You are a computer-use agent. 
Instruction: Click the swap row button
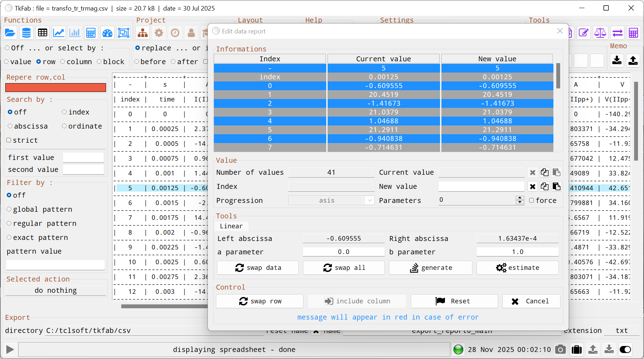pos(259,301)
